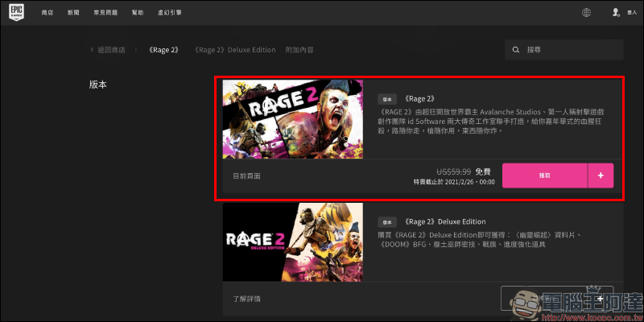Open the Rage 2 Deluxe Edition thumbnail

tap(293, 242)
